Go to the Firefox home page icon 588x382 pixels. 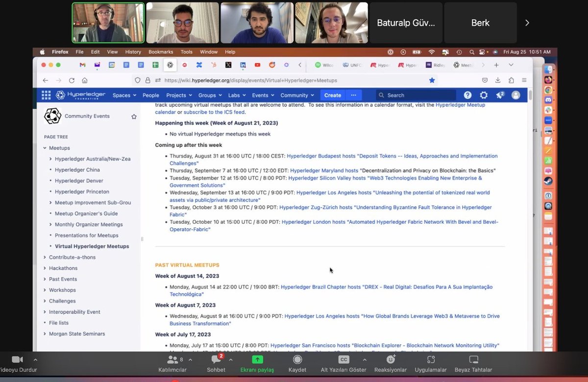(85, 80)
